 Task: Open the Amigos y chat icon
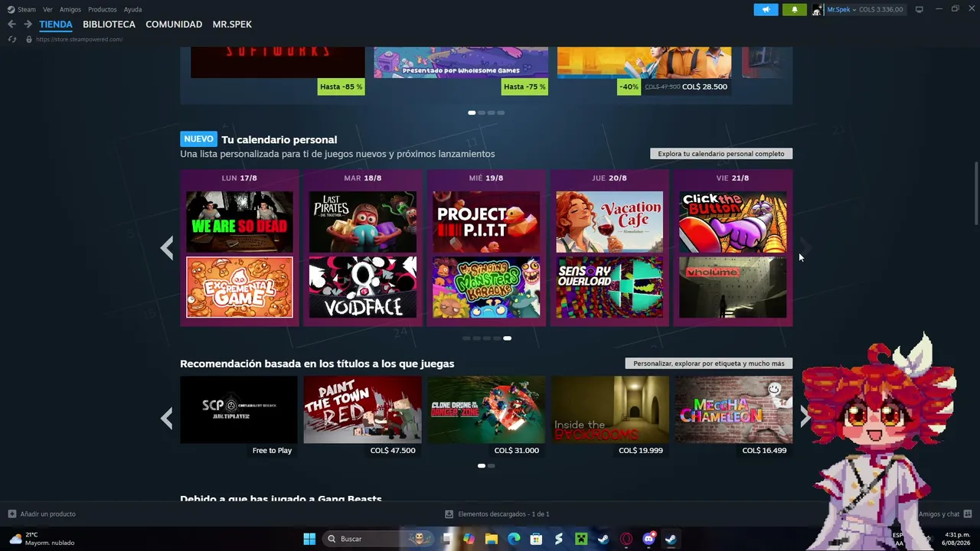click(968, 514)
